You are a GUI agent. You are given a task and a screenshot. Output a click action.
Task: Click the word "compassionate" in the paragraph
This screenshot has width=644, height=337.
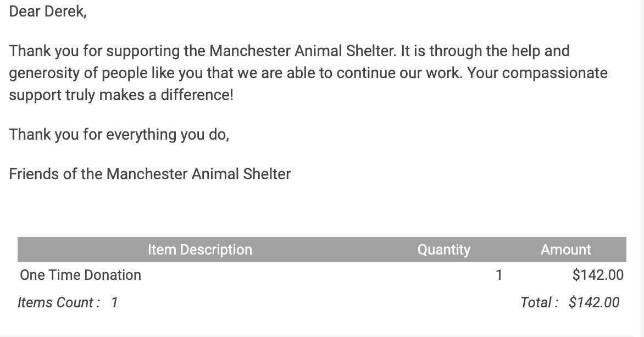coord(555,73)
